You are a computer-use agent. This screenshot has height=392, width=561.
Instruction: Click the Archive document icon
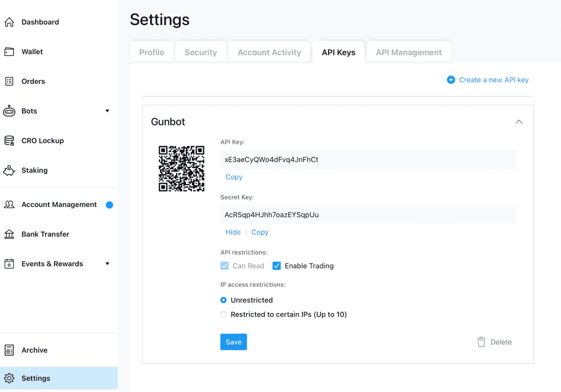point(9,350)
